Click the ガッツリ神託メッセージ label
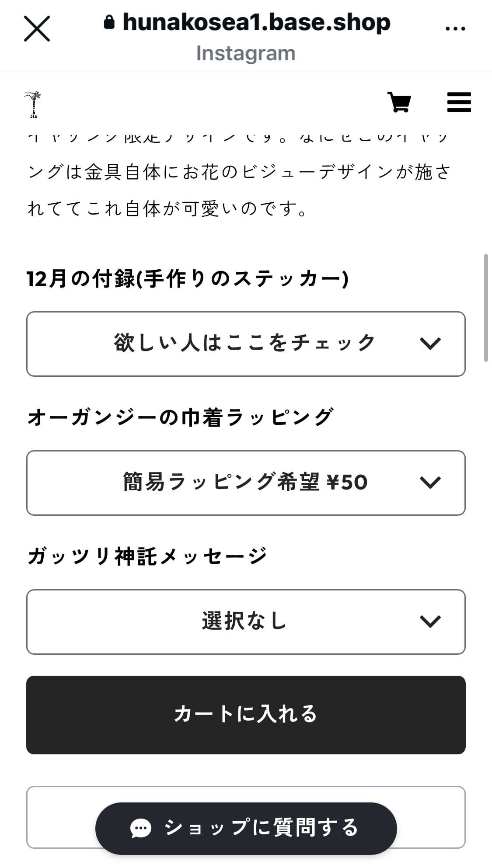Screen dimensions: 492x868 click(147, 556)
